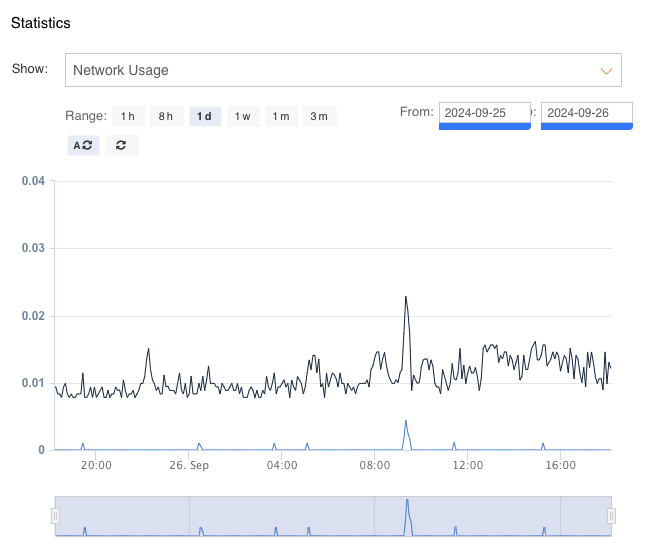Click the manual refresh icon

click(121, 145)
